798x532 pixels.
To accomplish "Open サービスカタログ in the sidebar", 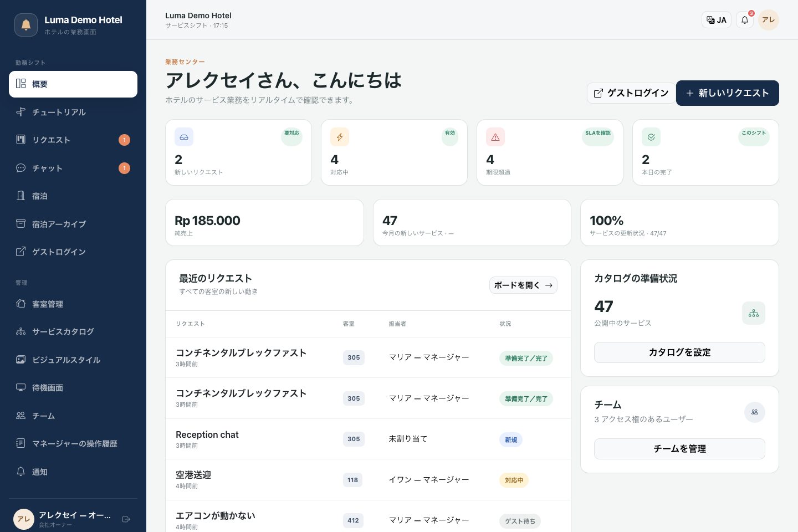I will (x=73, y=331).
